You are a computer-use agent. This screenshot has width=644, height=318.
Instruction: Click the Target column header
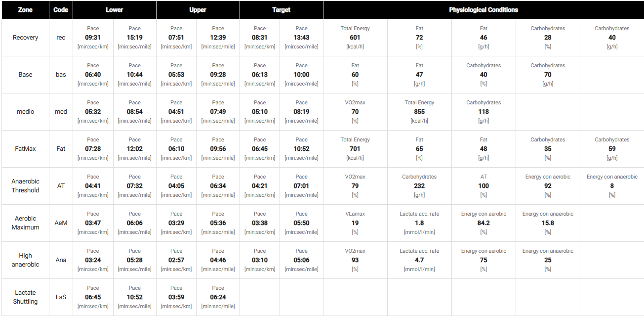click(x=281, y=10)
